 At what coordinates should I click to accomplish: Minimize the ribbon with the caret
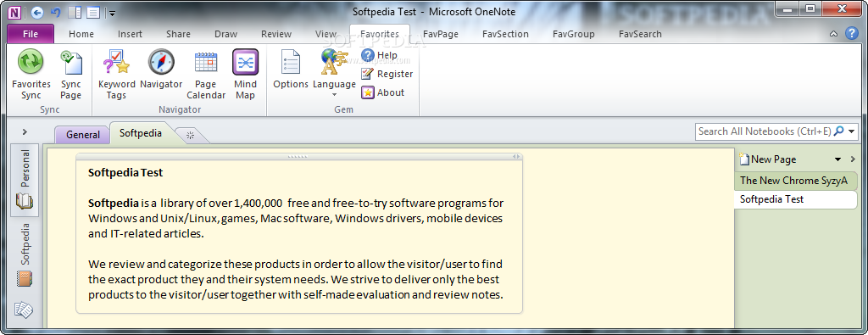point(834,34)
